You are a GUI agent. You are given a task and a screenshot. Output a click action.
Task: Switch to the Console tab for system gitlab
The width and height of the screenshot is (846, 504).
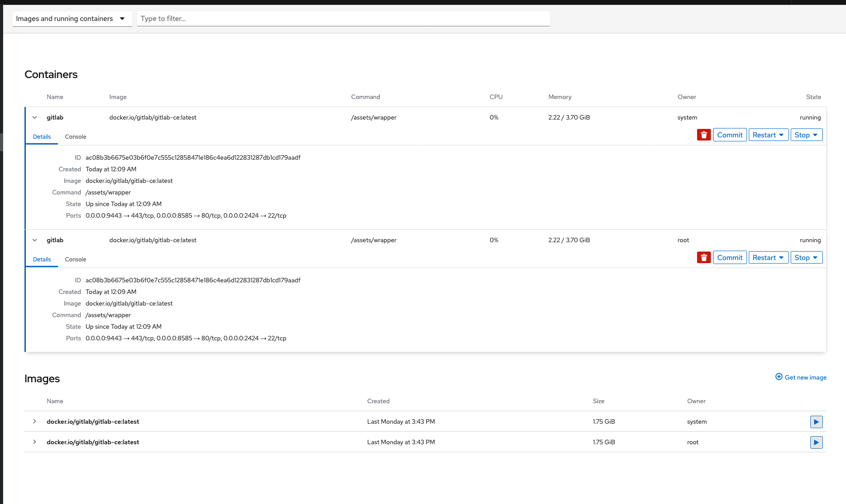pyautogui.click(x=75, y=136)
